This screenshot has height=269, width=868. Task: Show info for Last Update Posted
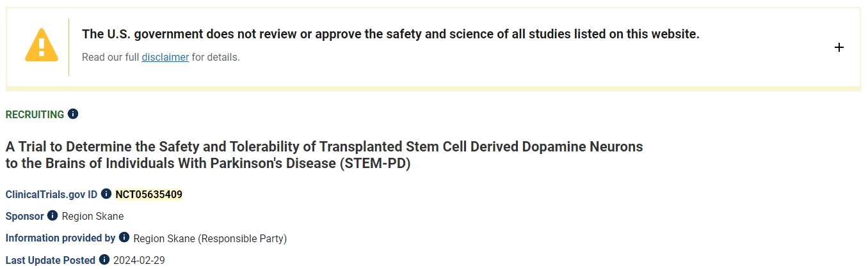point(104,259)
